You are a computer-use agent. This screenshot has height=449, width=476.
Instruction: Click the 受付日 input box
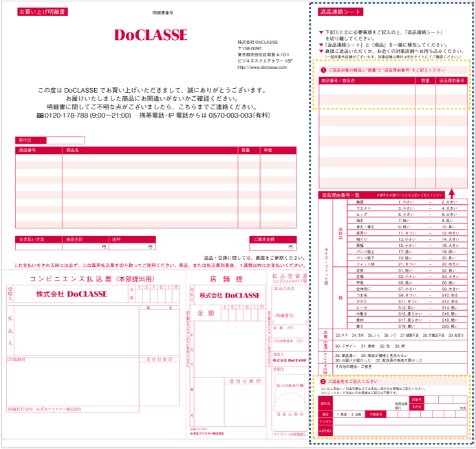pyautogui.click(x=65, y=140)
